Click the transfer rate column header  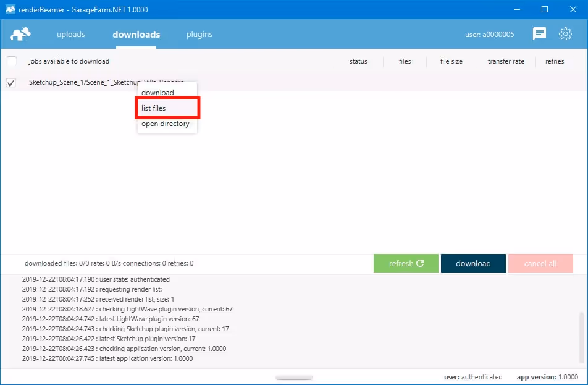[x=505, y=61]
